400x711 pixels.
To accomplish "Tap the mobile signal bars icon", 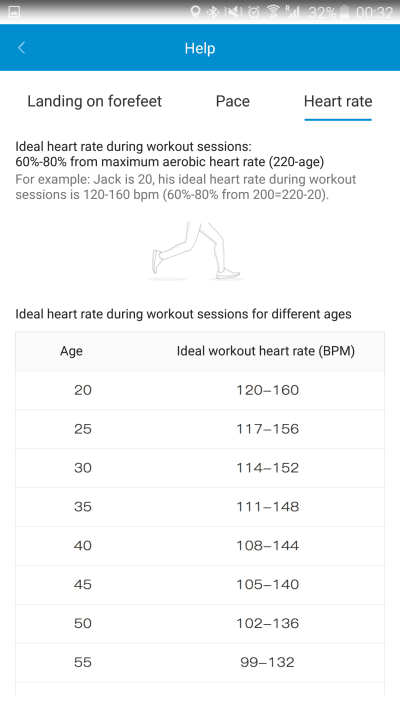I will click(x=293, y=12).
